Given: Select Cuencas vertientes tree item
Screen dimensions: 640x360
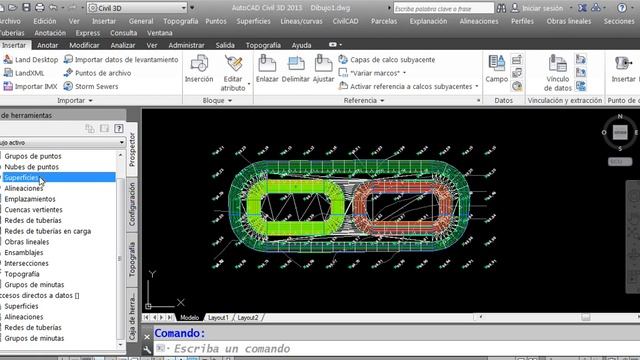Looking at the screenshot, I should point(33,210).
